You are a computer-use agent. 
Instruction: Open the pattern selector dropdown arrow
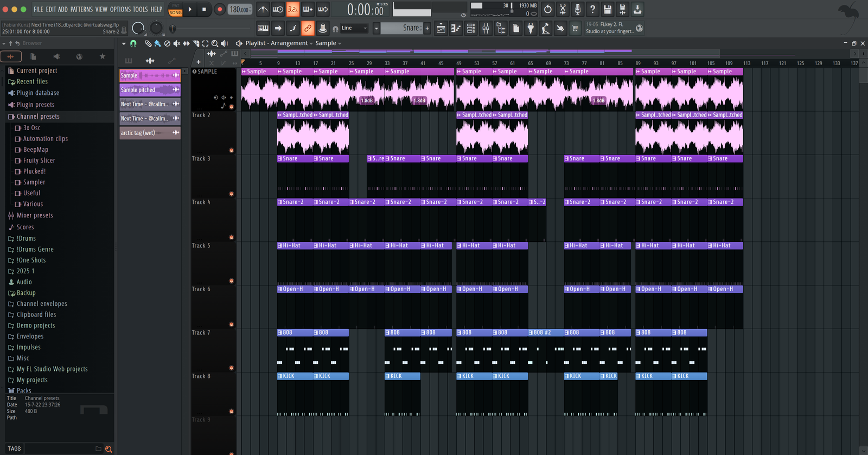tap(376, 28)
